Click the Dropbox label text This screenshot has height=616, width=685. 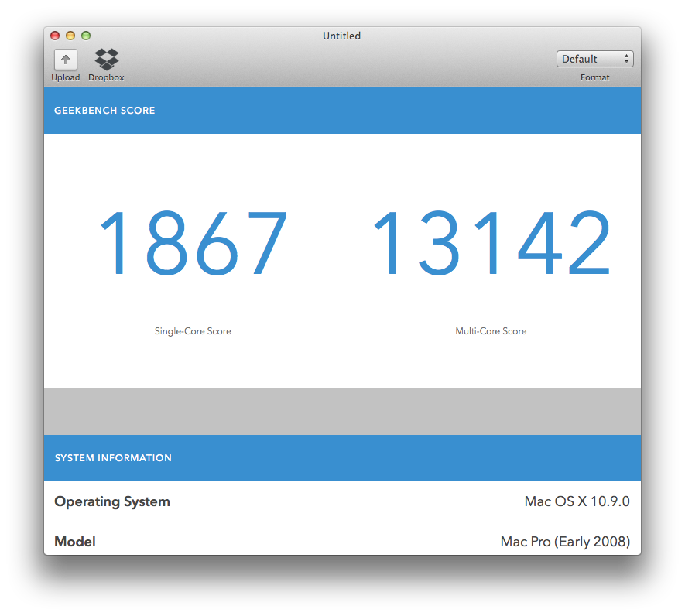coord(106,77)
